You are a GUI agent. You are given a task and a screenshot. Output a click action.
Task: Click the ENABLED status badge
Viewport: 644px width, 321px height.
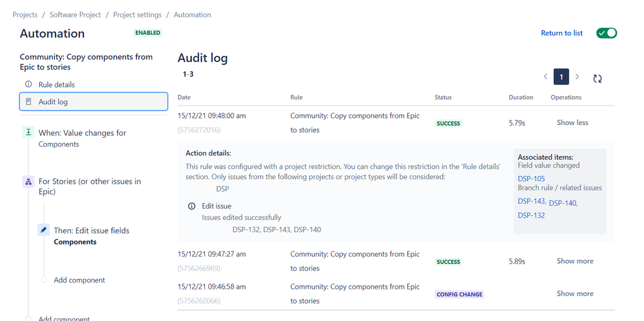click(x=148, y=33)
